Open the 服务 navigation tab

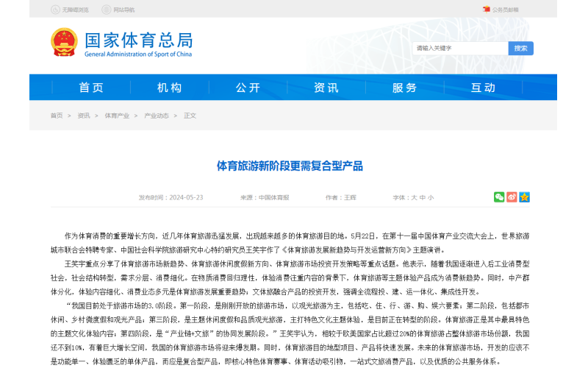point(405,88)
